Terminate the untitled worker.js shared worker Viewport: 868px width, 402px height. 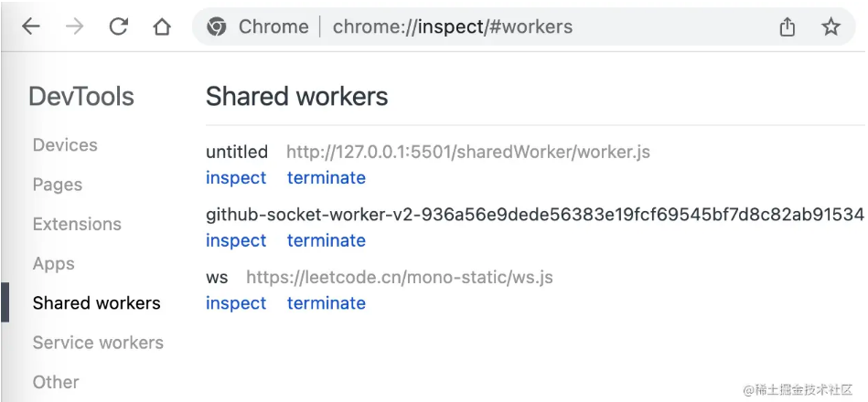326,178
